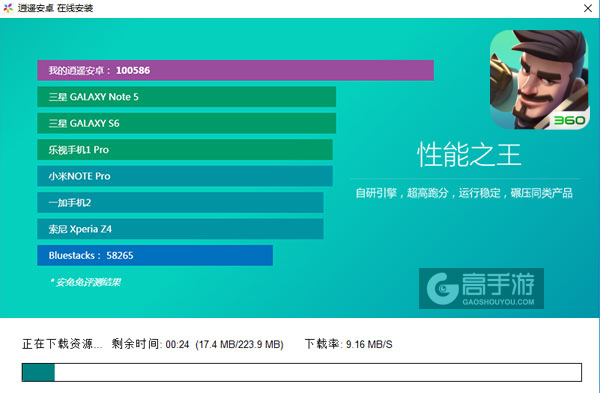Click the 17.4 MB/223.9 MB size label
This screenshot has height=393, width=600.
pyautogui.click(x=240, y=344)
